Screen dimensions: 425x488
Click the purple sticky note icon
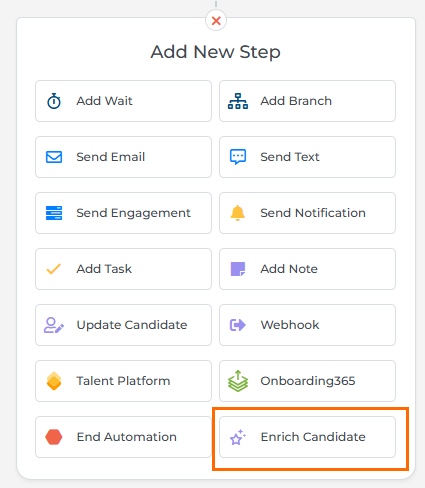[x=238, y=269]
